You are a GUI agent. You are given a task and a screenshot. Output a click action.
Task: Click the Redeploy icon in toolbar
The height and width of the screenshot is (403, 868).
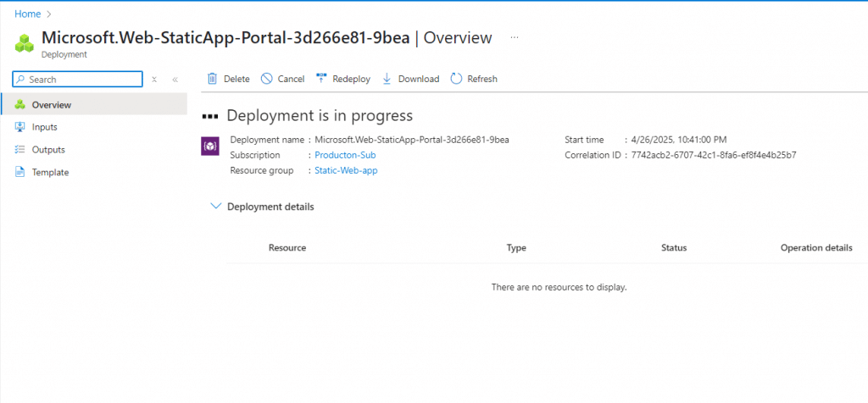[x=321, y=79]
